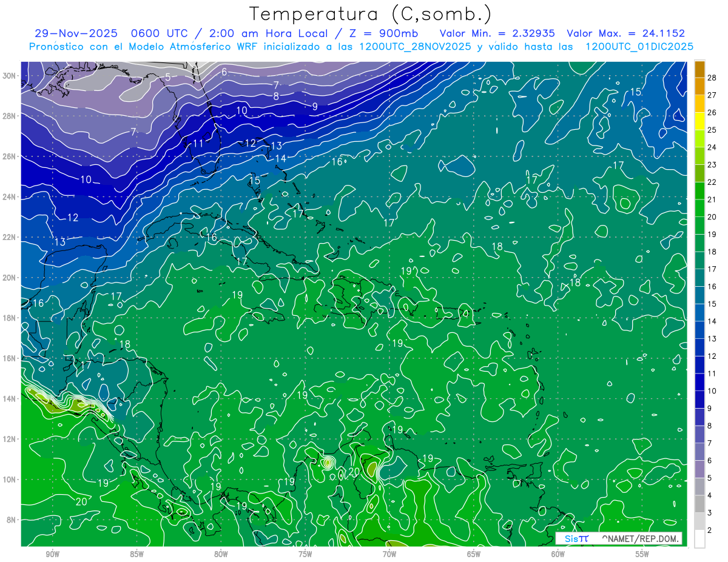The image size is (728, 562).
Task: Click the "Valor Min. = 2.32935" readout
Action: pyautogui.click(x=498, y=33)
